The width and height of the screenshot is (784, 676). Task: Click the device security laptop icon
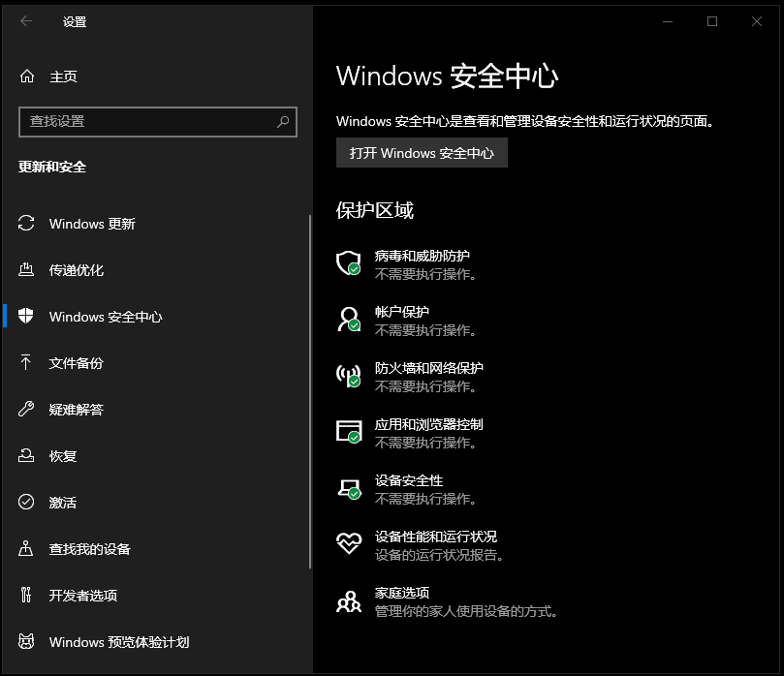(348, 488)
